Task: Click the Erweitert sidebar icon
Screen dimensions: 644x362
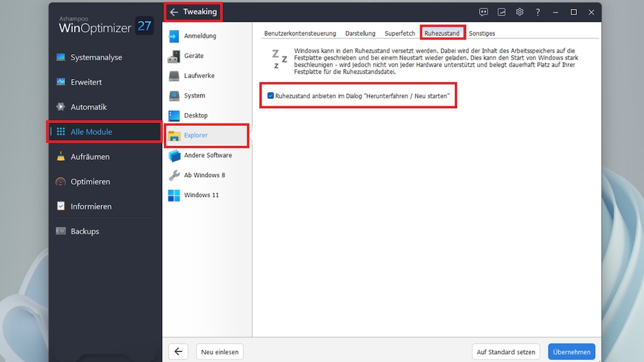Action: point(61,82)
